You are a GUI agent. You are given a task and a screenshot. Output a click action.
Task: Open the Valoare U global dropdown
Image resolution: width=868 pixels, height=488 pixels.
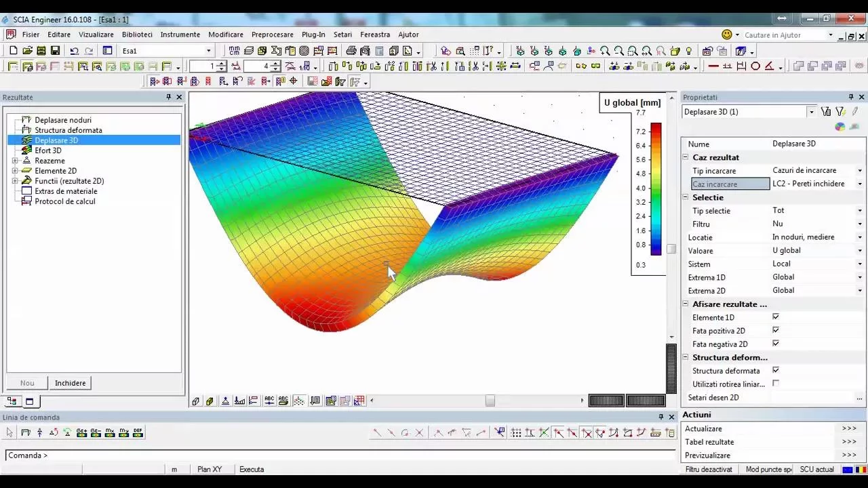tap(860, 251)
